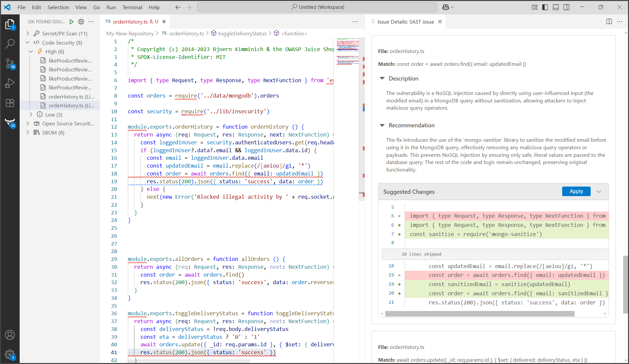Click the Suggested Changes horizontal scrollbar
The width and height of the screenshot is (629, 364).
tap(480, 314)
